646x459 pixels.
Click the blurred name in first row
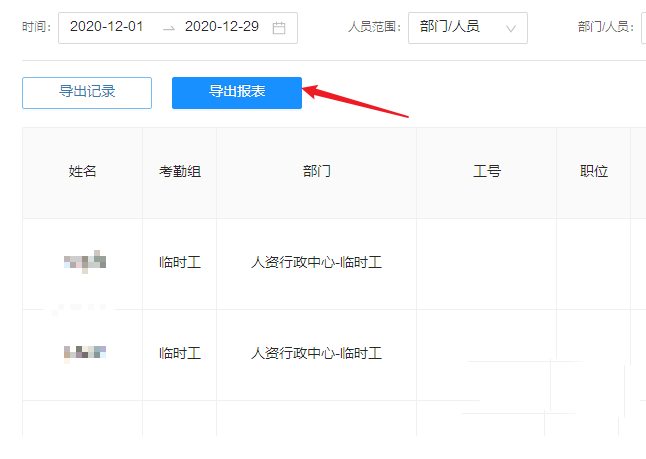pos(85,262)
